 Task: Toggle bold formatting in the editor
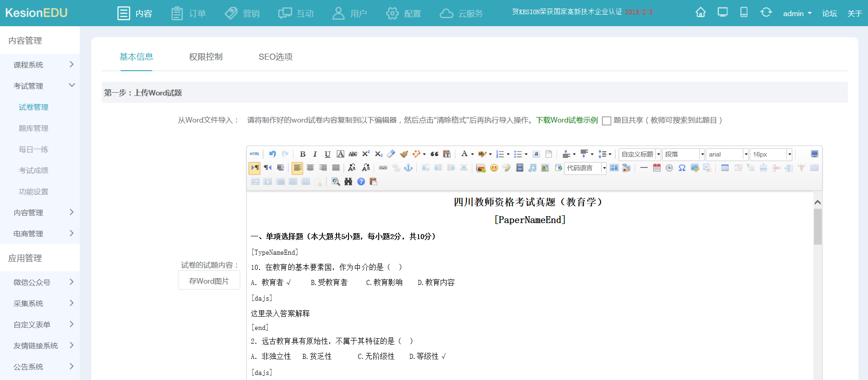(303, 154)
